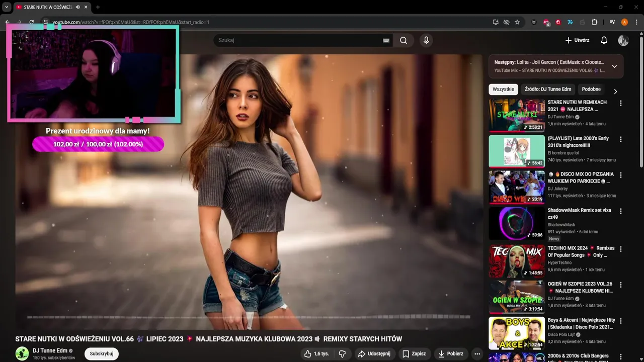Click the Udostępnij share button

(x=374, y=353)
